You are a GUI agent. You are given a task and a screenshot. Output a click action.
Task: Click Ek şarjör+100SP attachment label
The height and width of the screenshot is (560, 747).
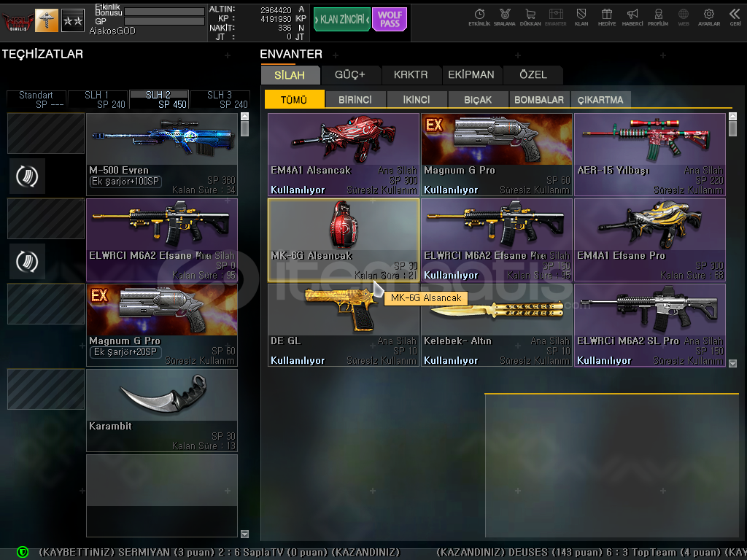tap(125, 182)
